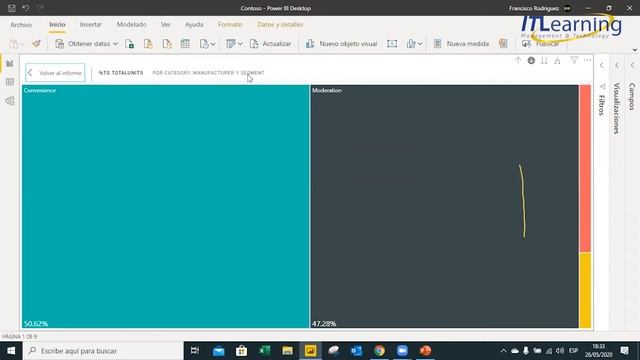
Task: Click the Power BI datasets icon
Action: tap(148, 44)
